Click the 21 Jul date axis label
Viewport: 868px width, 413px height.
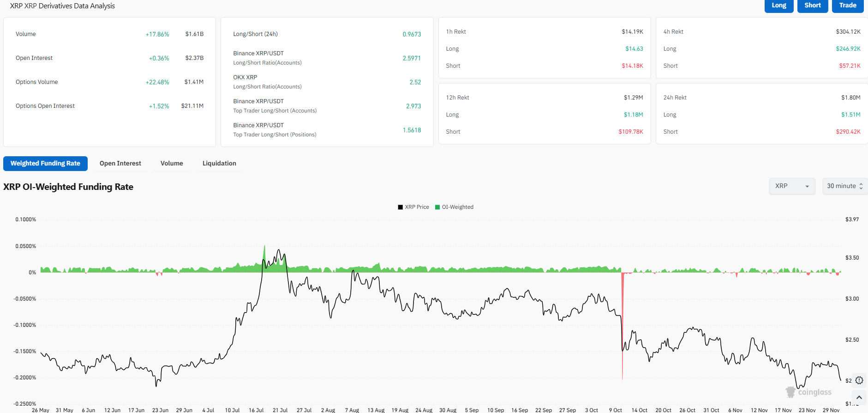[280, 410]
